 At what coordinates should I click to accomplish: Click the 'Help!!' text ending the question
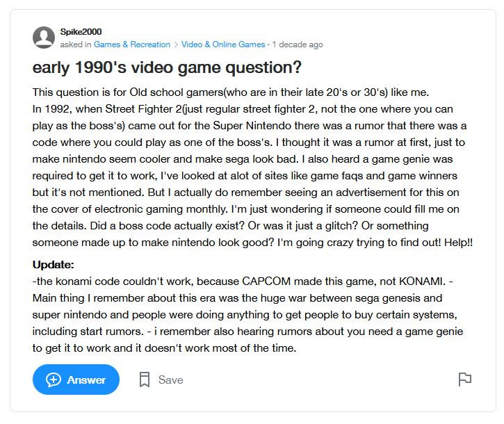[458, 243]
